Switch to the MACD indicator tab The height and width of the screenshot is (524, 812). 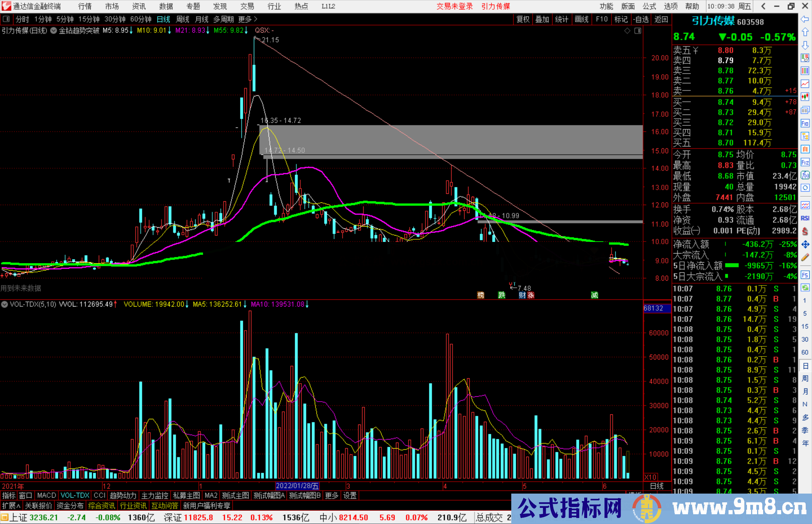[47, 495]
